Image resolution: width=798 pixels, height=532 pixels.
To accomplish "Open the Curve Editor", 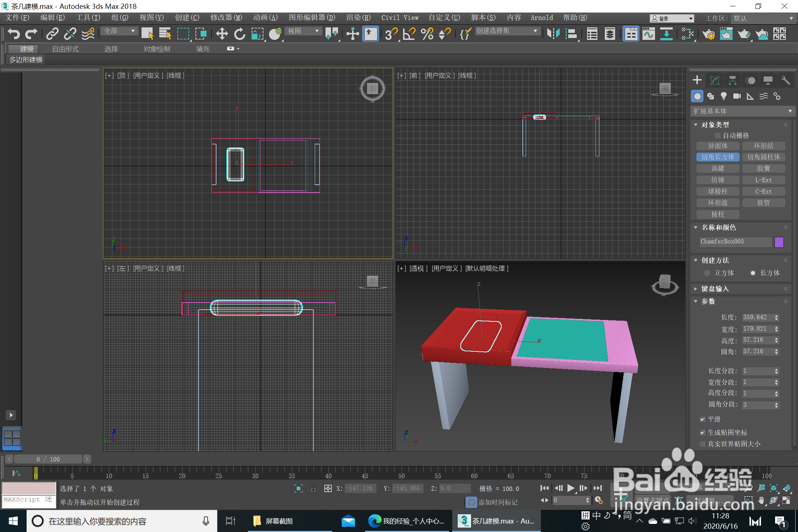I will click(649, 34).
